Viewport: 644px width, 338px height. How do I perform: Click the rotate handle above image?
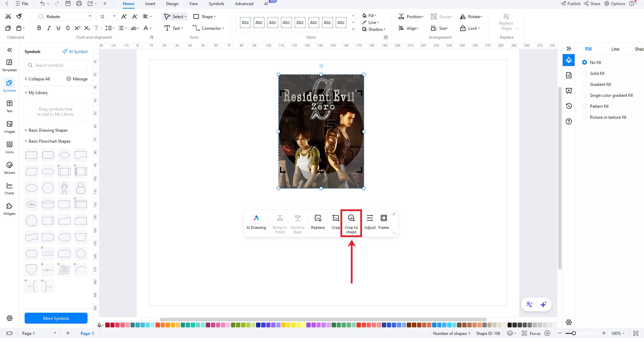pyautogui.click(x=321, y=66)
